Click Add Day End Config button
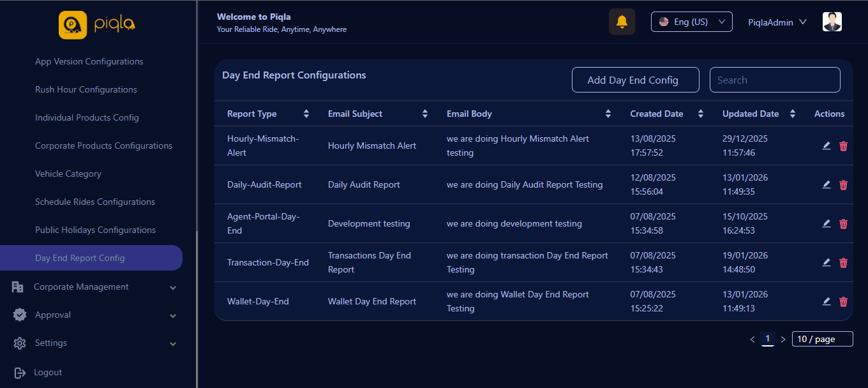This screenshot has width=868, height=388. tap(635, 80)
